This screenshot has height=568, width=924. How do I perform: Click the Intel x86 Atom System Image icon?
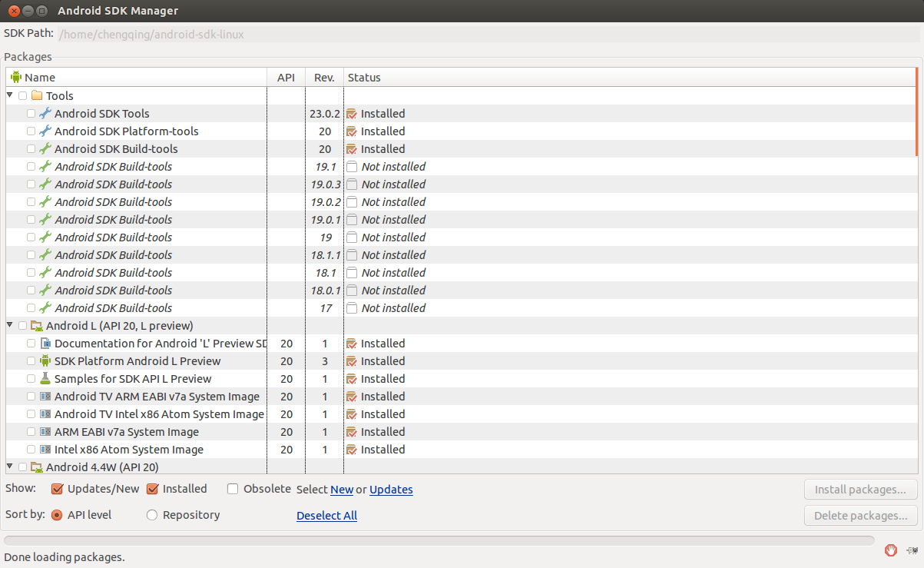pyautogui.click(x=45, y=450)
